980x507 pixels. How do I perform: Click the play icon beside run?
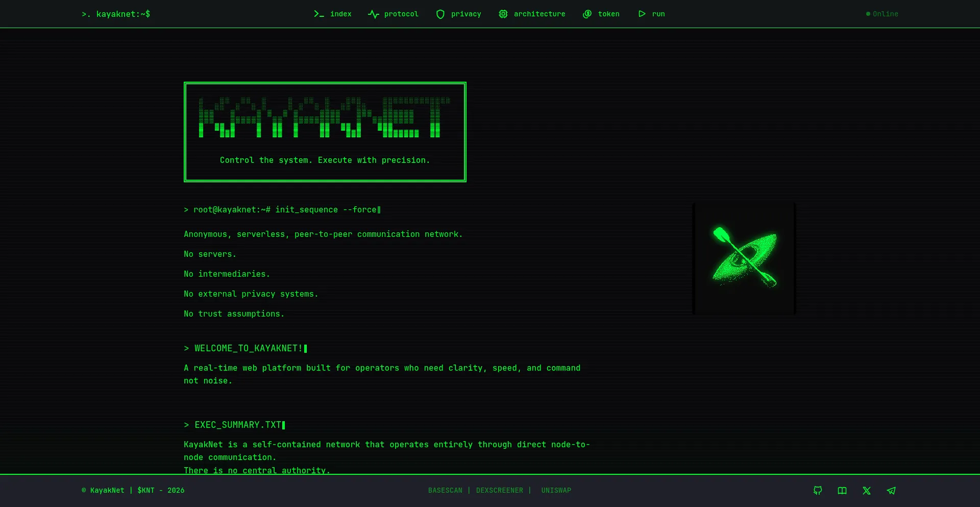[642, 14]
